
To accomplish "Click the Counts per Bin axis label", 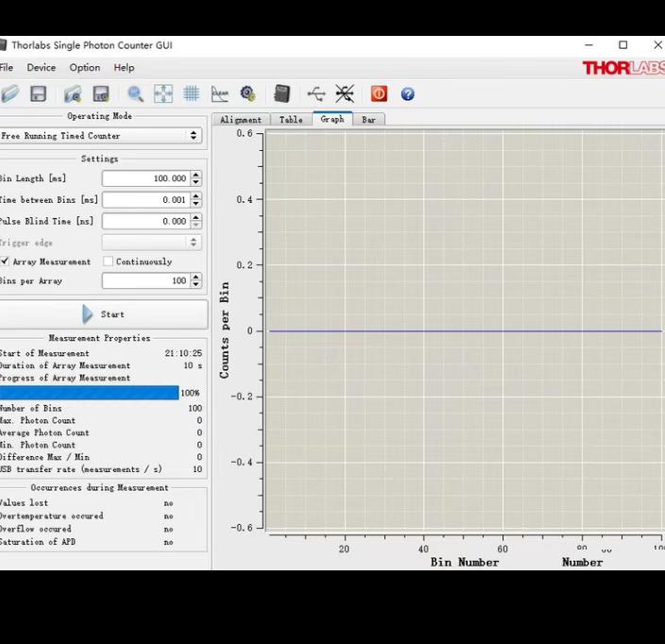I will pyautogui.click(x=225, y=330).
